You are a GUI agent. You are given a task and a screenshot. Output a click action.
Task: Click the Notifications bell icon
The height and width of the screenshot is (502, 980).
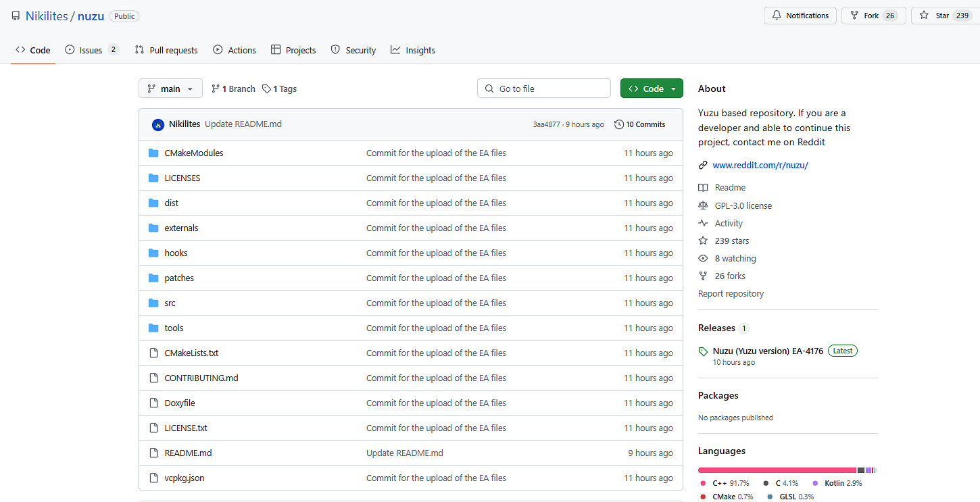click(x=777, y=16)
